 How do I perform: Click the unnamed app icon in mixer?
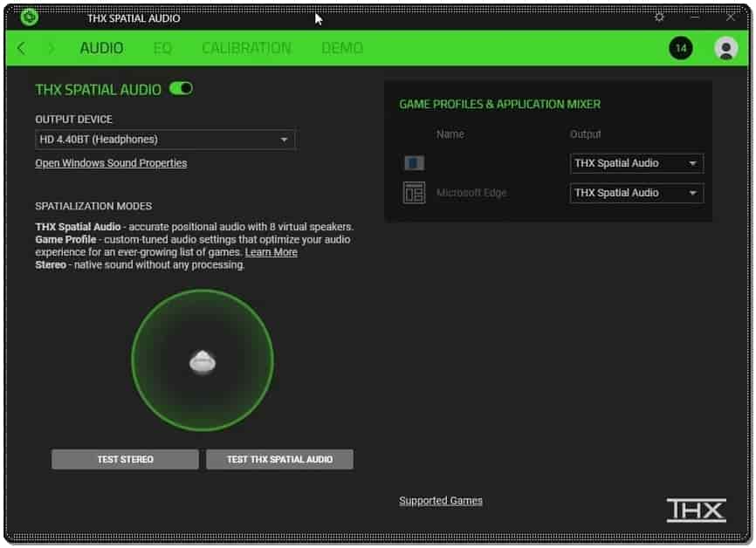click(x=414, y=163)
